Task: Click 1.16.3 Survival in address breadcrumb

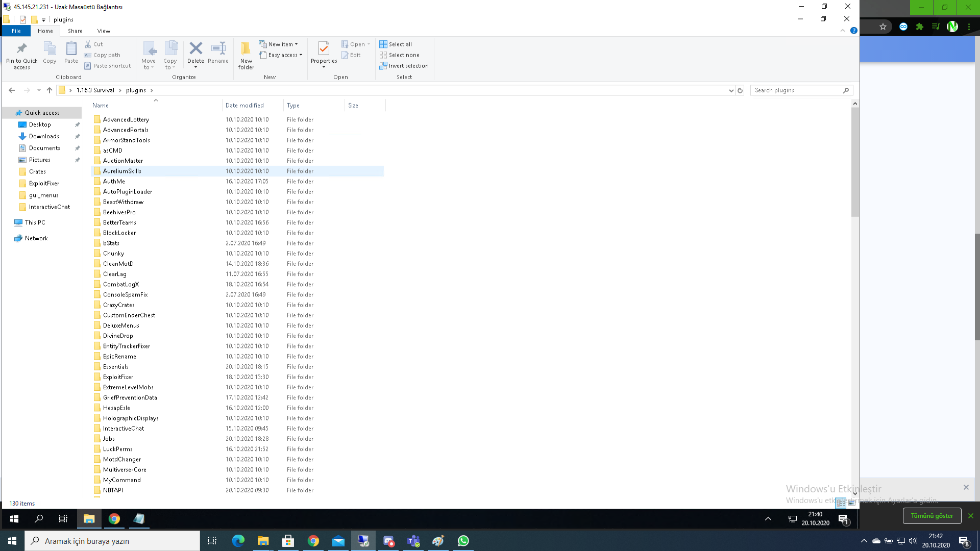Action: click(x=95, y=90)
